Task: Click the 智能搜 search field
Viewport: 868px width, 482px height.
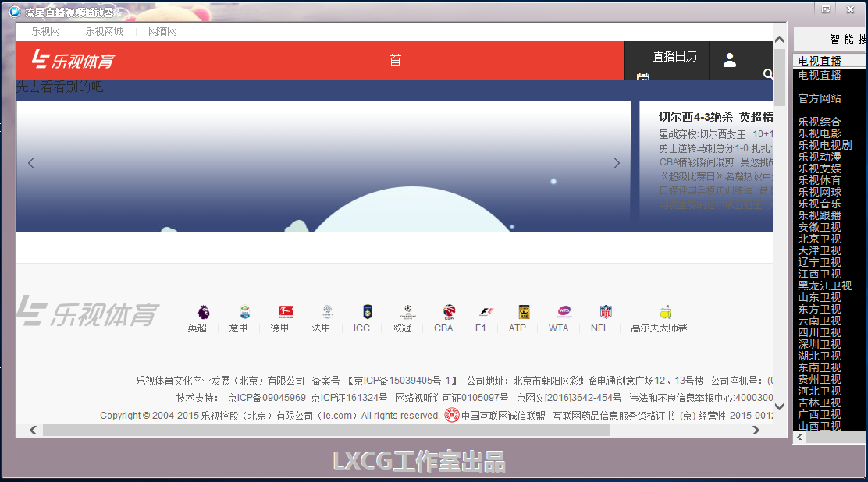Action: point(831,39)
